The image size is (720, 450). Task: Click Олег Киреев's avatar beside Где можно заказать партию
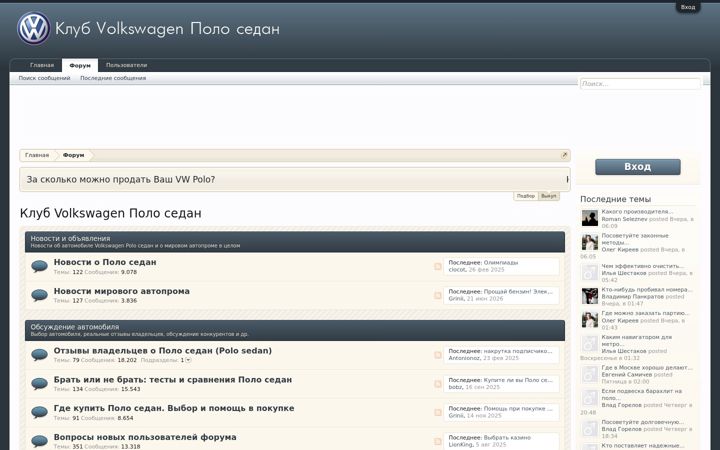(x=590, y=320)
